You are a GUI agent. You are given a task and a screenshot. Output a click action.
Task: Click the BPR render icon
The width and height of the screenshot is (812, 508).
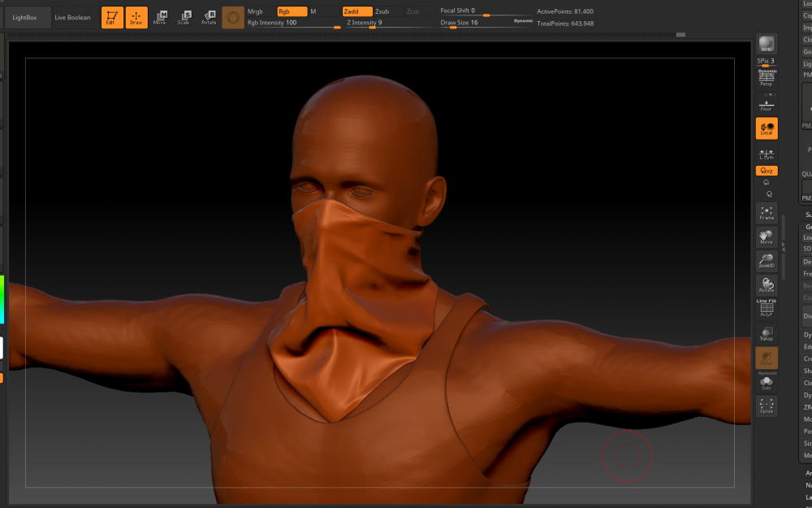(x=766, y=45)
